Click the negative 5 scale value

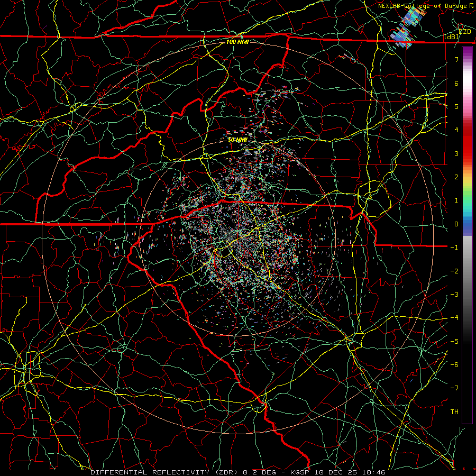(454, 342)
